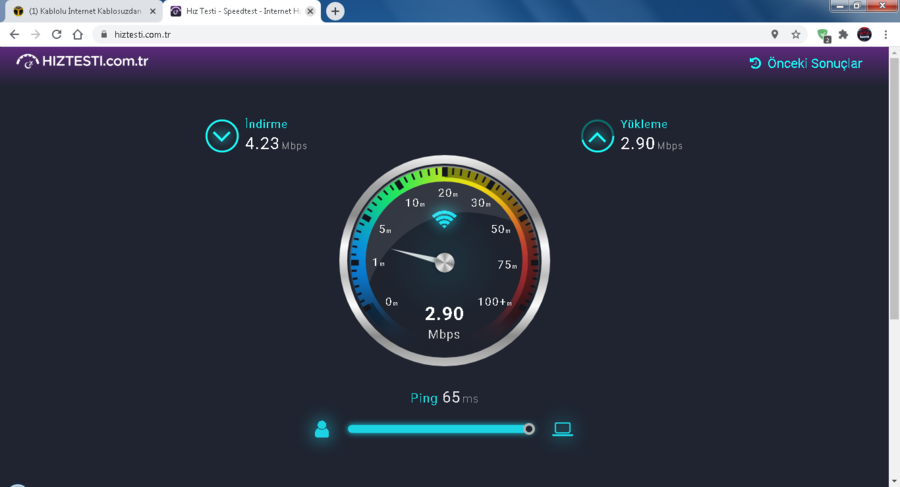View site security lock info
Viewport: 900px width, 487px height.
104,34
